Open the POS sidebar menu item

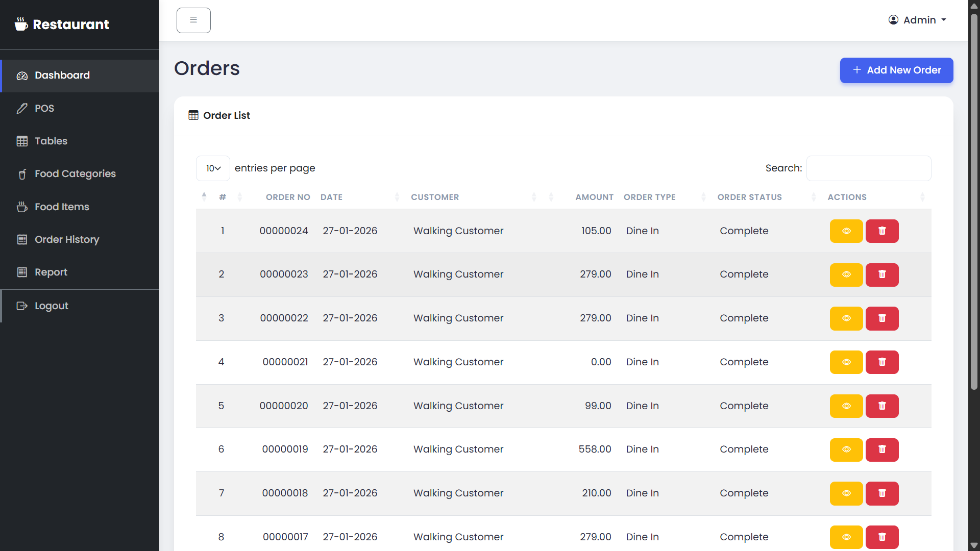click(81, 108)
